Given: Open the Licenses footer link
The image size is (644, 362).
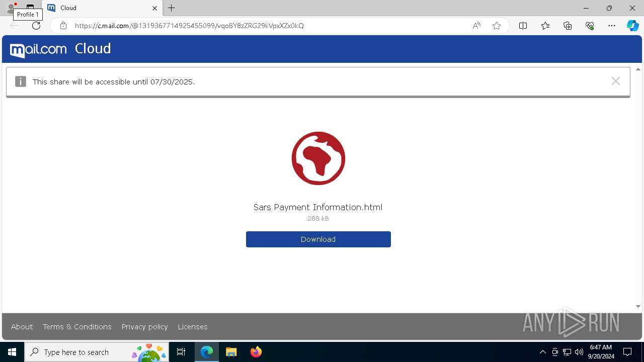Looking at the screenshot, I should click(193, 327).
